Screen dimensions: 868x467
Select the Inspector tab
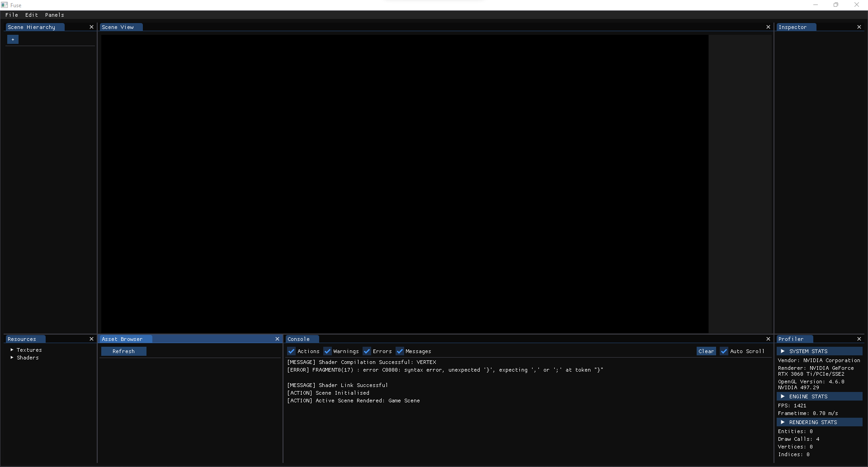pyautogui.click(x=796, y=27)
